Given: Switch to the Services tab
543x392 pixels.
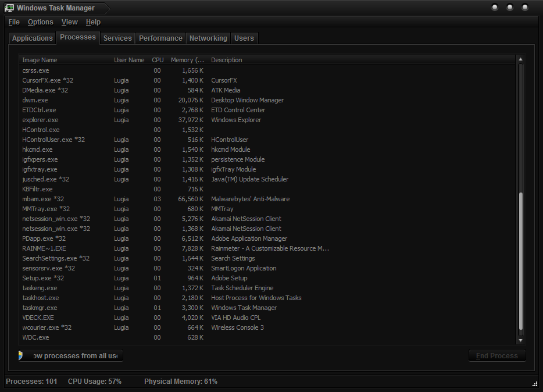Looking at the screenshot, I should 117,38.
